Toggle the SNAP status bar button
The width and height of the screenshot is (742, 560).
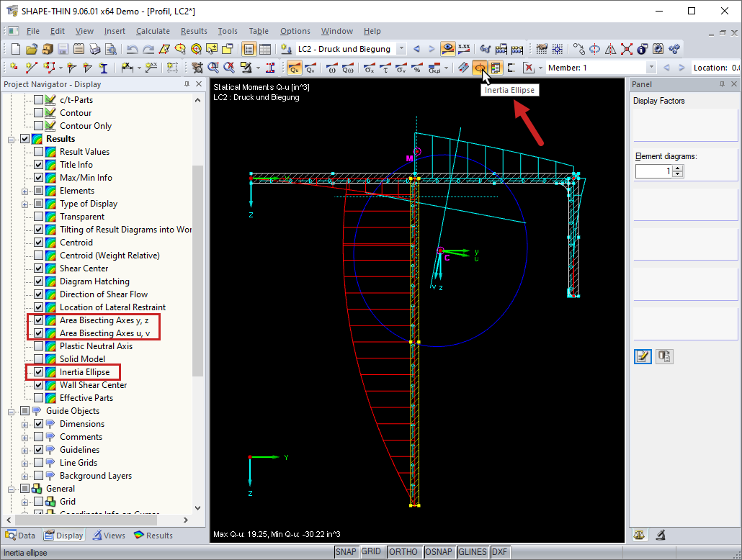tap(347, 552)
